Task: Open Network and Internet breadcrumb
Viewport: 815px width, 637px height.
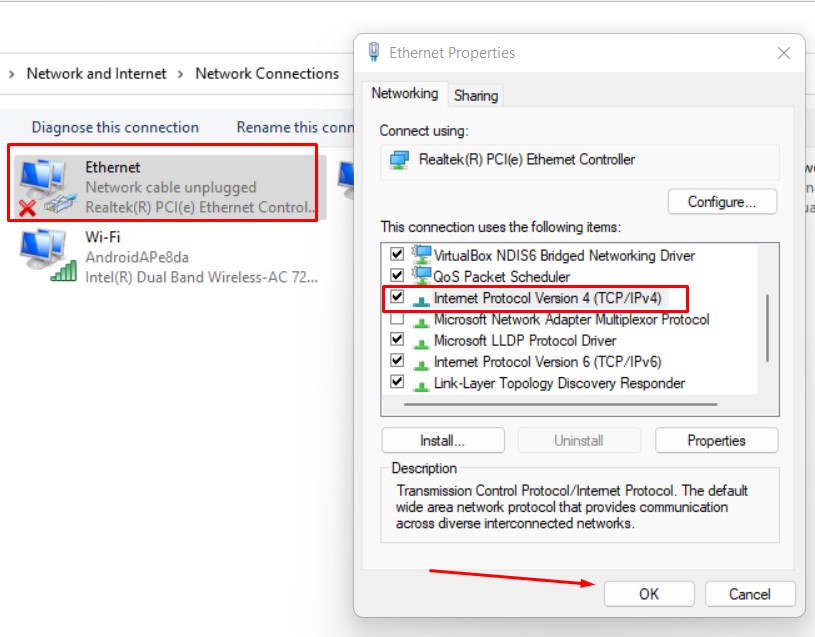Action: tap(97, 74)
